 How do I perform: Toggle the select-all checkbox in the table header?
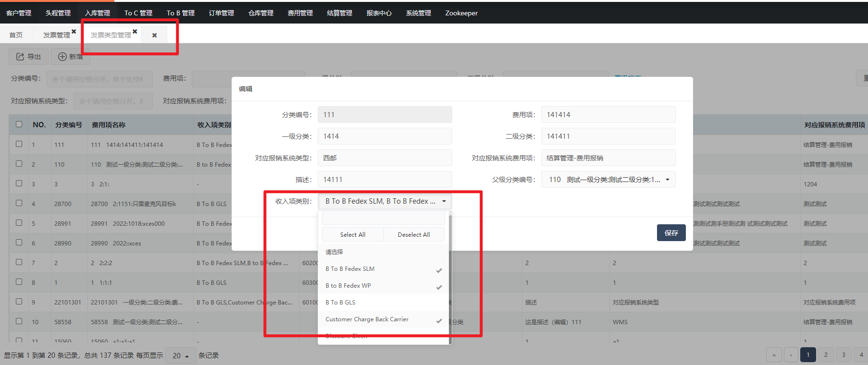click(x=19, y=124)
